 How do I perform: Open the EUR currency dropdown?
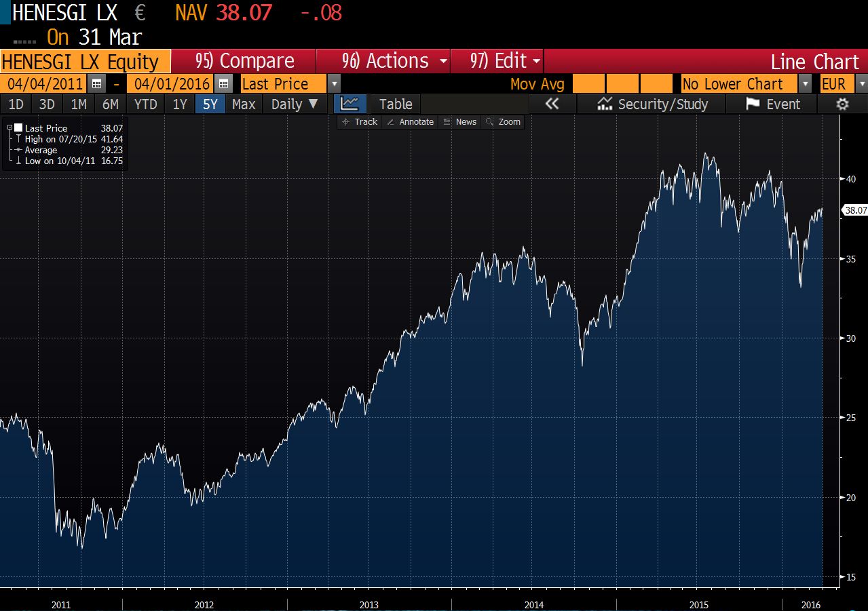[x=861, y=84]
